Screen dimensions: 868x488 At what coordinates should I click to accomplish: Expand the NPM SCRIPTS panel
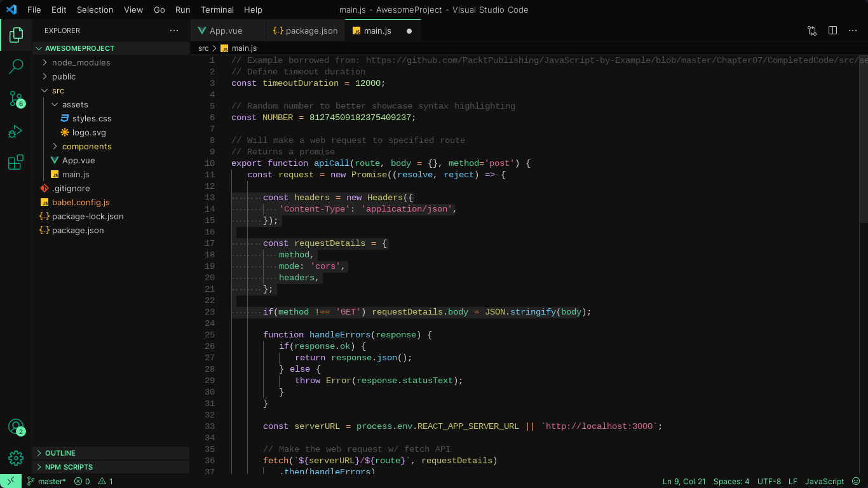click(111, 467)
